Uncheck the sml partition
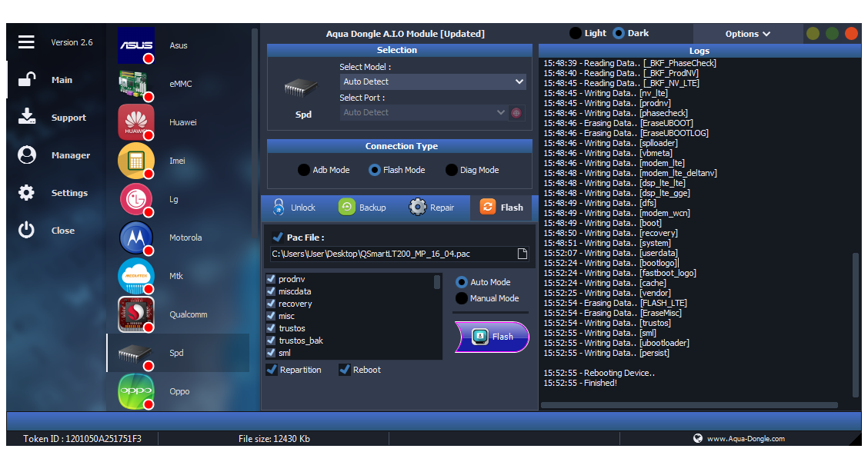 point(271,352)
